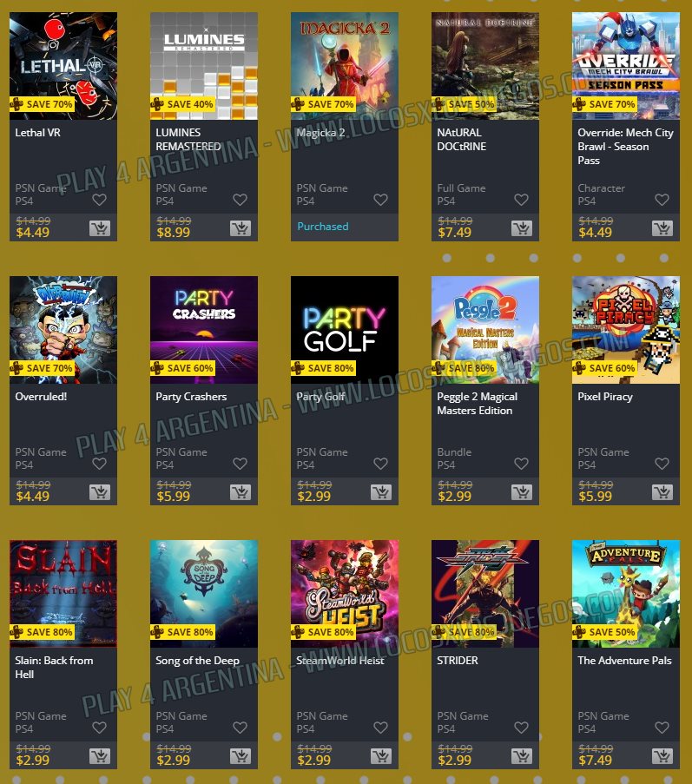Add Party Golf to cart

[x=381, y=492]
